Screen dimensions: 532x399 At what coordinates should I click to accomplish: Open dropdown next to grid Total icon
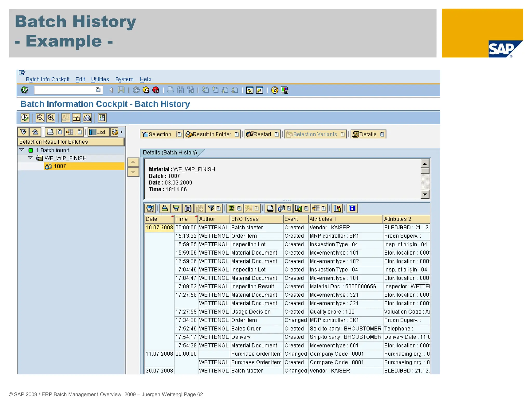(239, 208)
